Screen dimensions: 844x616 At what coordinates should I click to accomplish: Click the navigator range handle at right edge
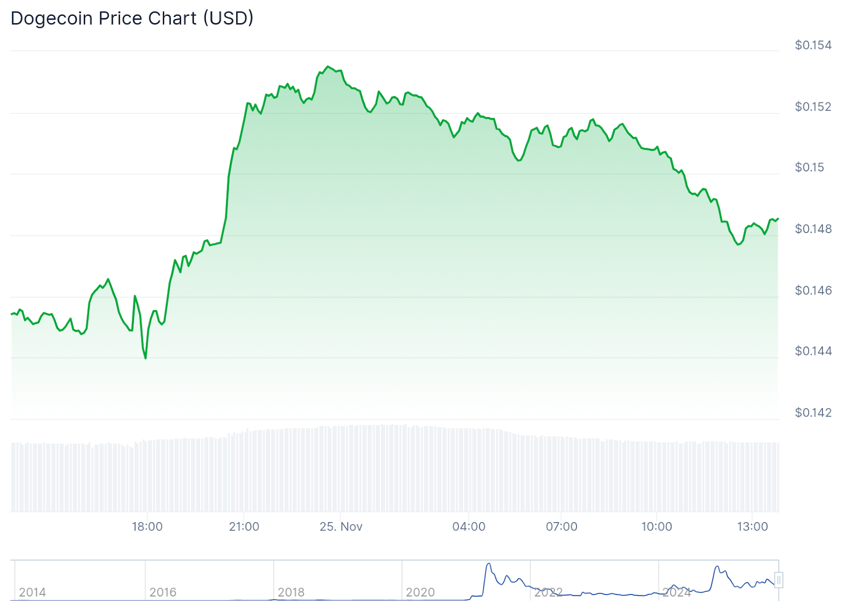(779, 580)
